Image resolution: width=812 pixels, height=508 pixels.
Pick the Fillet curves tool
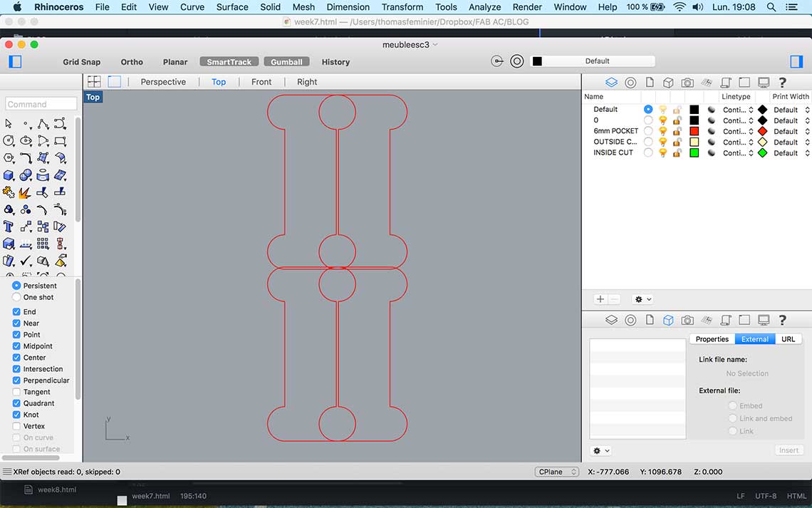point(26,158)
